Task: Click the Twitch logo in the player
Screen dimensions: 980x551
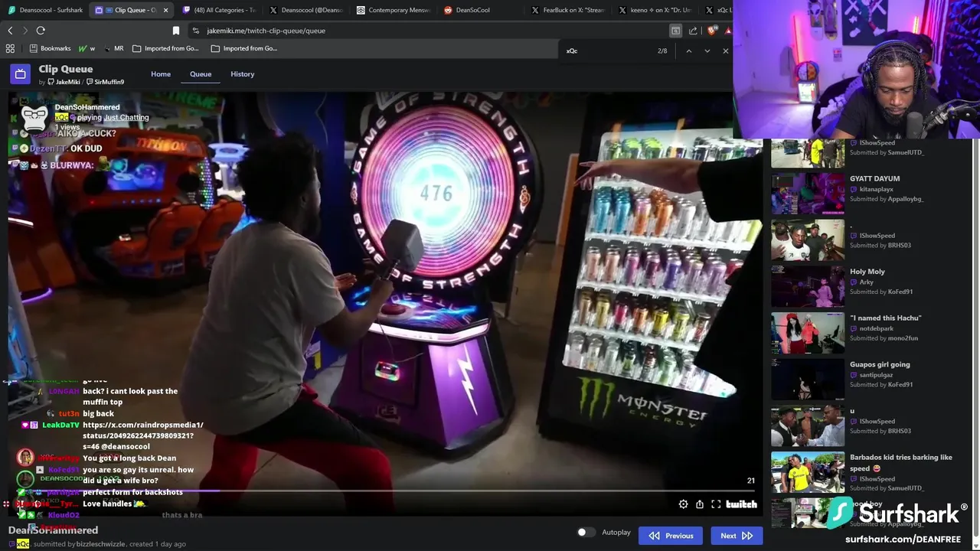Action: point(741,504)
